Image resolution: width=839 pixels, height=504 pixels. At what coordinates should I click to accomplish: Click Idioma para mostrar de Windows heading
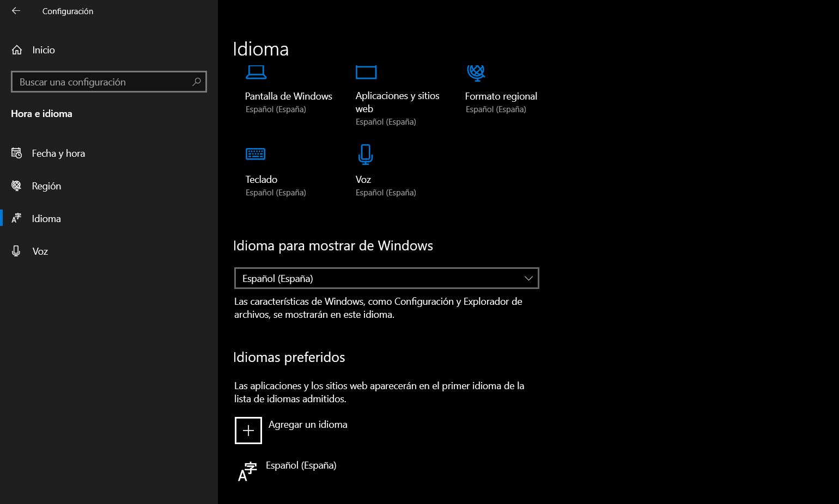tap(333, 246)
